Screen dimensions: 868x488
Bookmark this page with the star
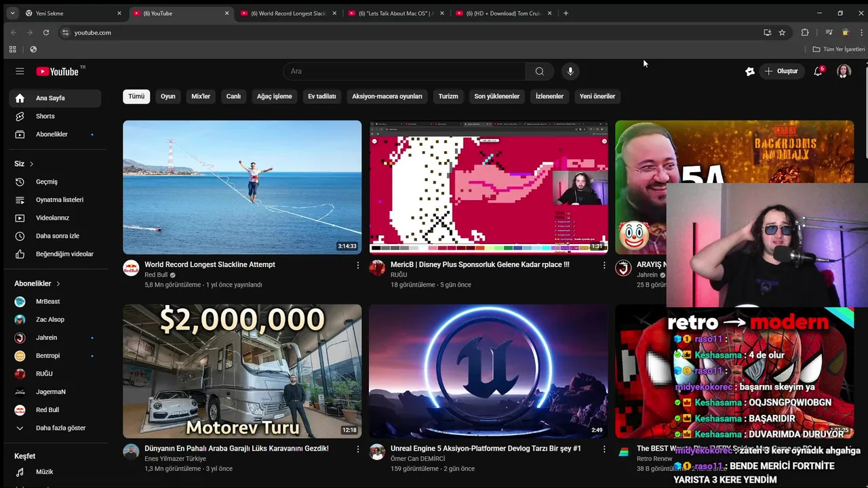coord(782,33)
